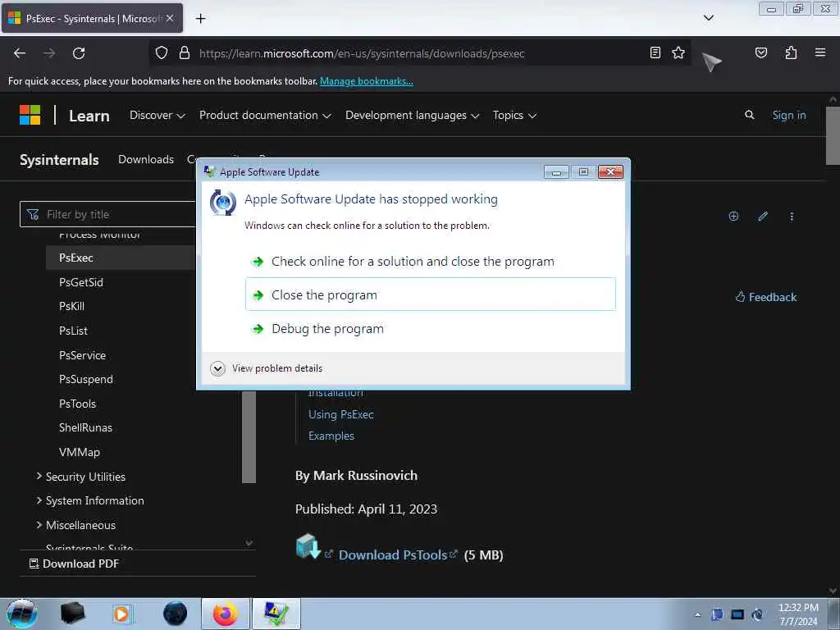Select ShellRunas in the sidebar
The height and width of the screenshot is (630, 840).
point(85,427)
